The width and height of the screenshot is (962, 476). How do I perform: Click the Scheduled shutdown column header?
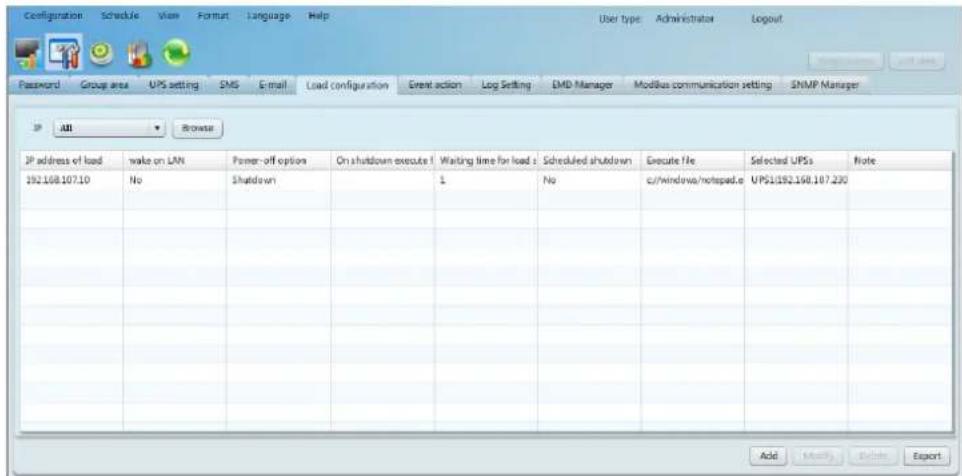point(590,161)
